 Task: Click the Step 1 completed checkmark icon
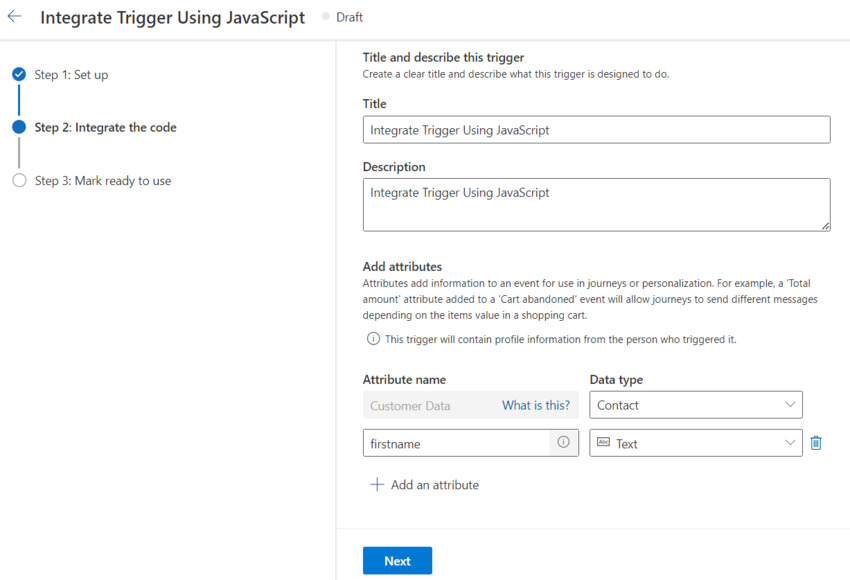(19, 74)
